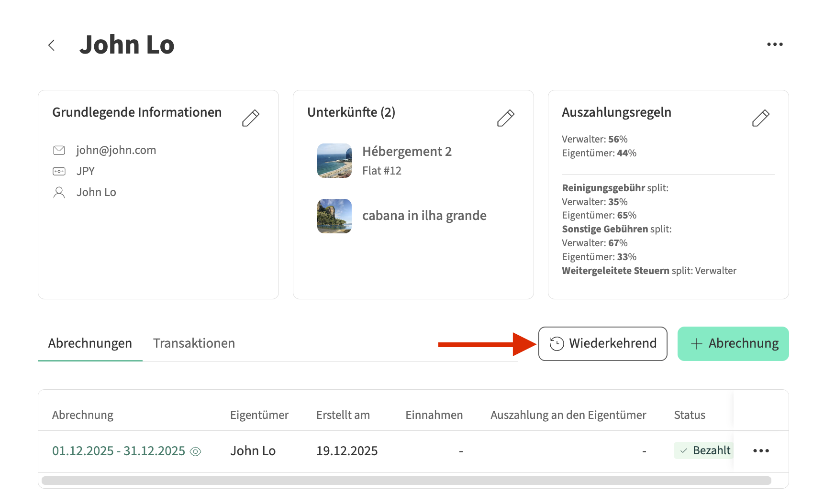Click the Bezahlt status badge
824x504 pixels.
(x=704, y=450)
